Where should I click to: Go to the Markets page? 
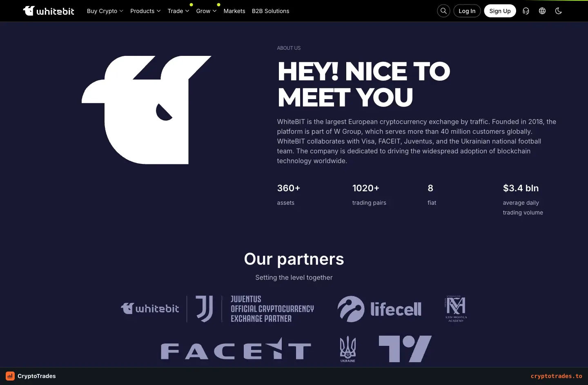pos(234,11)
